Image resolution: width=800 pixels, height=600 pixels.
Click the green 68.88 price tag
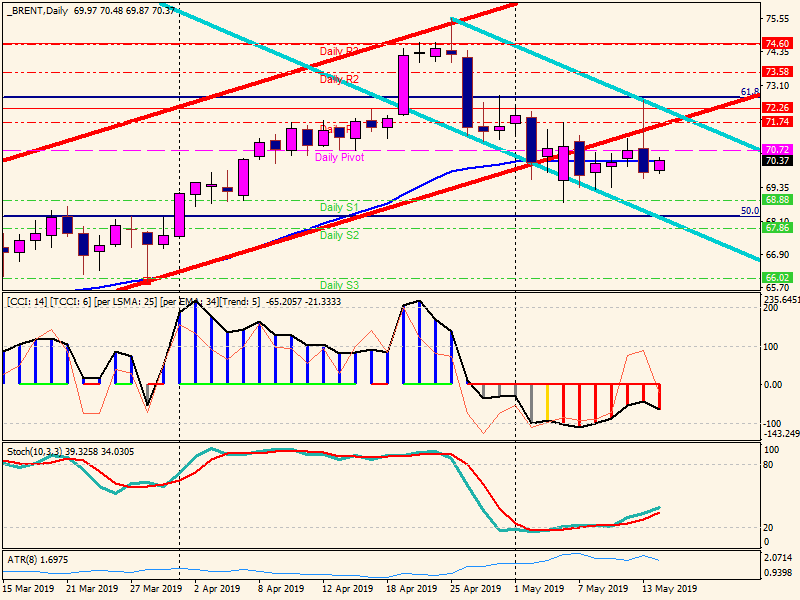[x=777, y=200]
